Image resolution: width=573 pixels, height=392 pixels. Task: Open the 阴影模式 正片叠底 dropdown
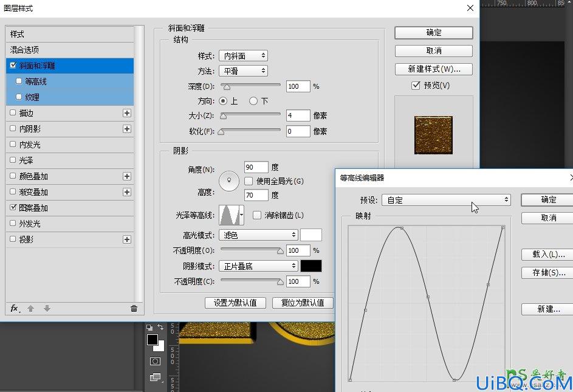click(258, 266)
